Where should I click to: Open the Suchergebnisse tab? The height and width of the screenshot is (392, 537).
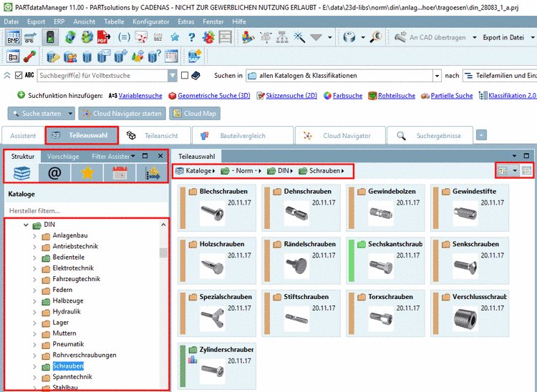(430, 135)
